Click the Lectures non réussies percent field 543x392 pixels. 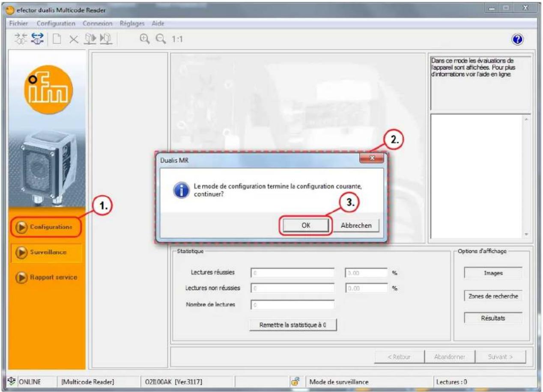click(366, 288)
